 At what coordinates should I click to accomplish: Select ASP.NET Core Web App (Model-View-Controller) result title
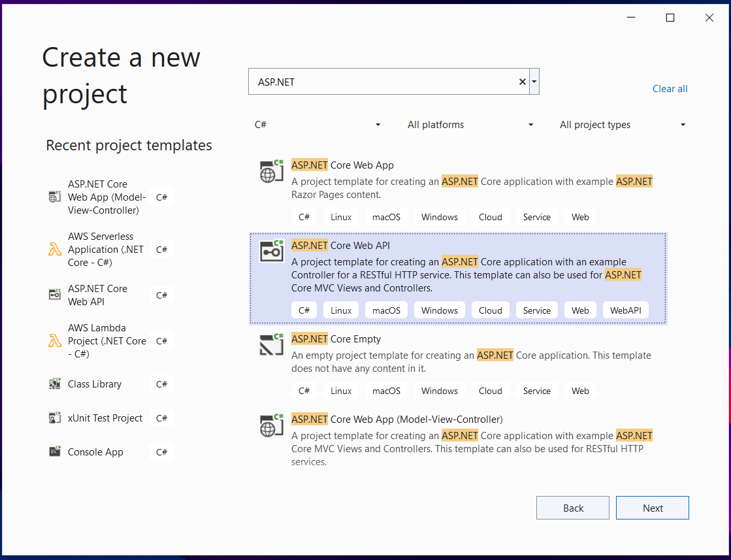point(397,420)
